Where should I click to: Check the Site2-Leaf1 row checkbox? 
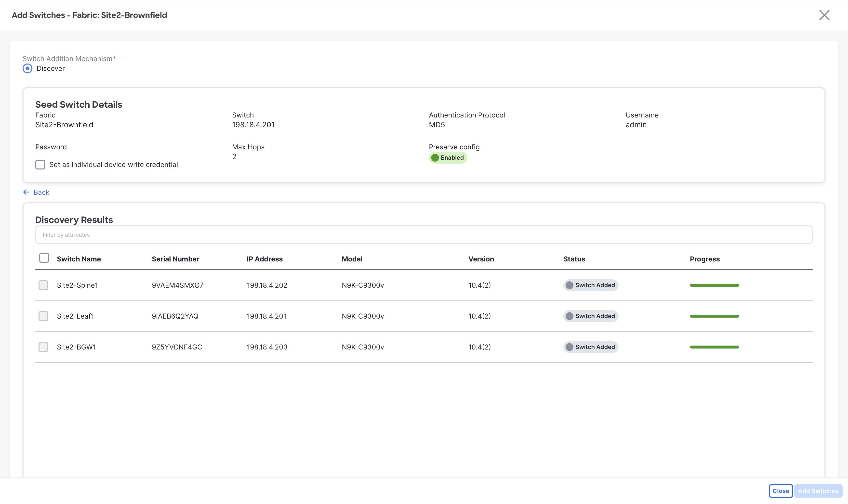tap(43, 316)
